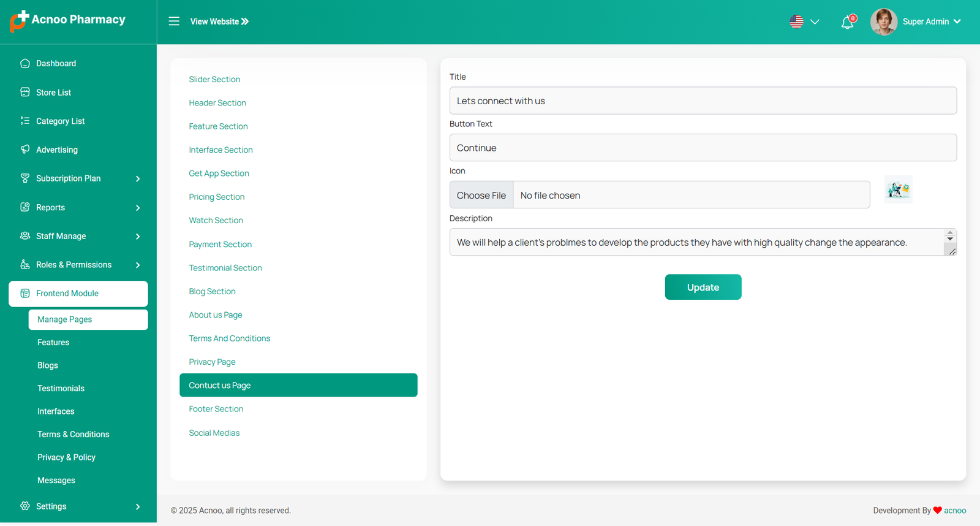Expand the Subscription Plan submenu
The height and width of the screenshot is (526, 980).
pyautogui.click(x=138, y=178)
